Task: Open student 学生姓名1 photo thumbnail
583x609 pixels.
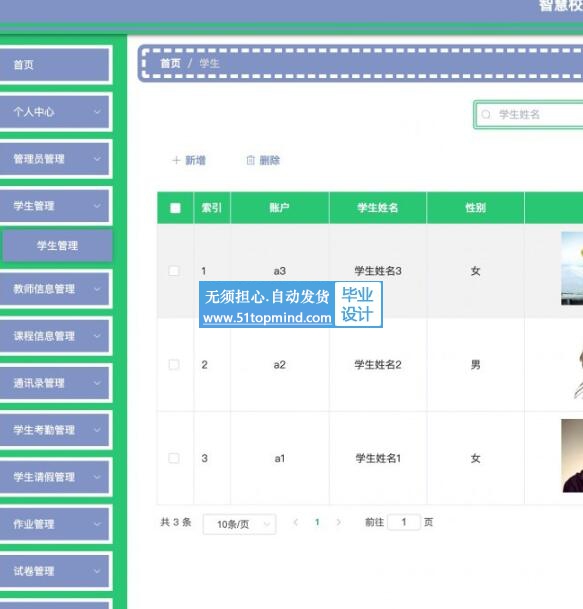Action: point(572,456)
